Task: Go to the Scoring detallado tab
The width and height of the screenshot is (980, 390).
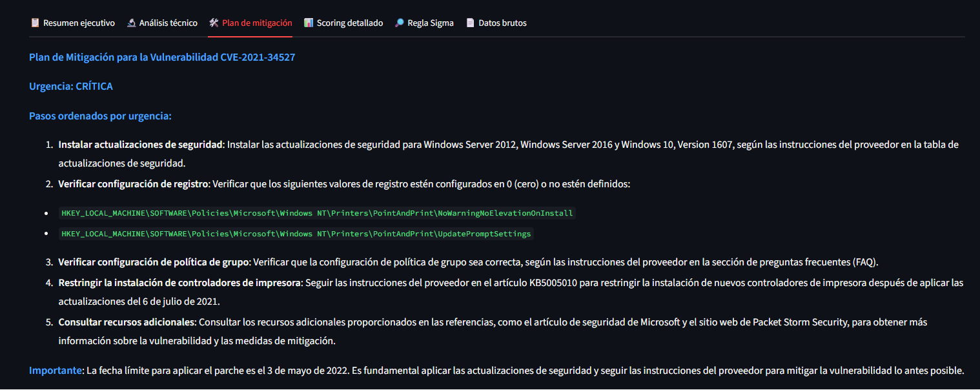Action: click(350, 23)
